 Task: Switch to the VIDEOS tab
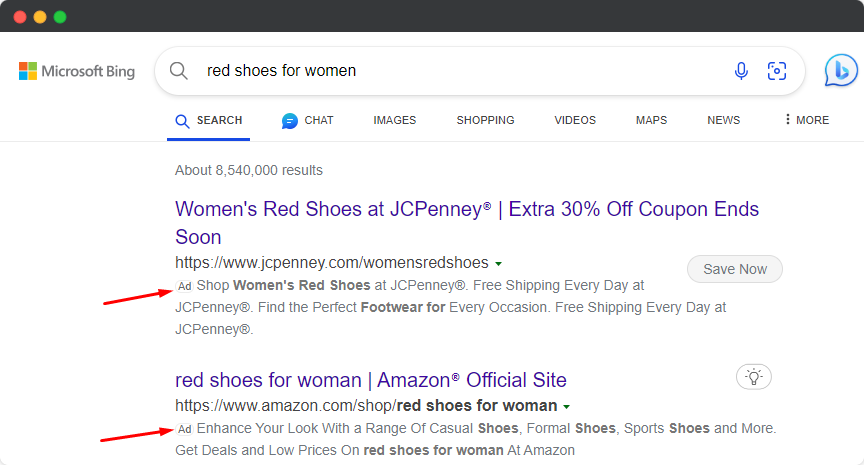pos(575,120)
